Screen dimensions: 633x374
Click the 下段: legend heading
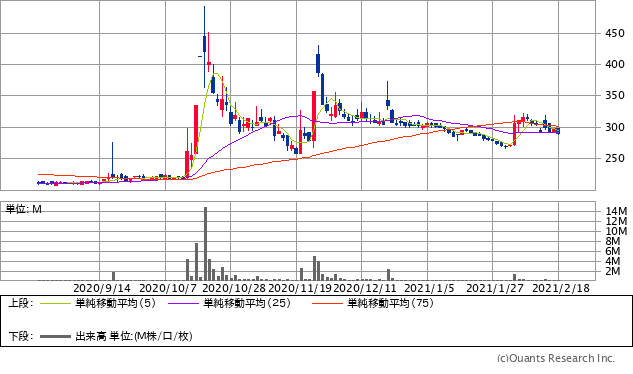(x=21, y=336)
